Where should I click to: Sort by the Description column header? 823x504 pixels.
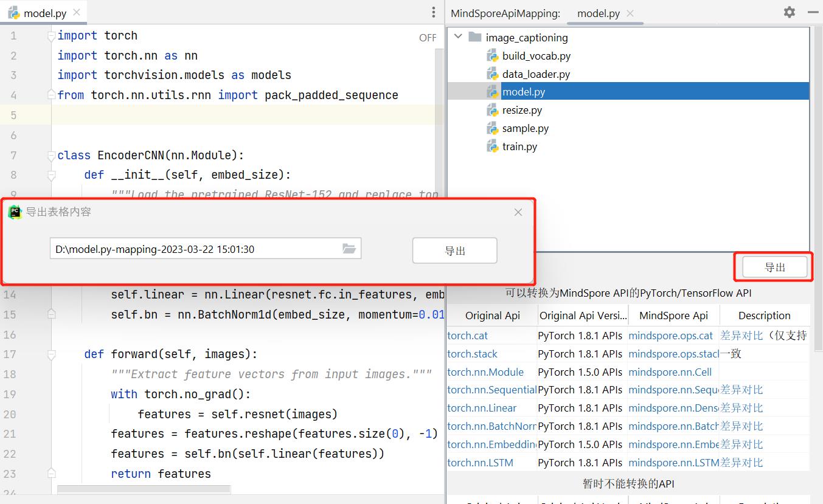pos(765,316)
